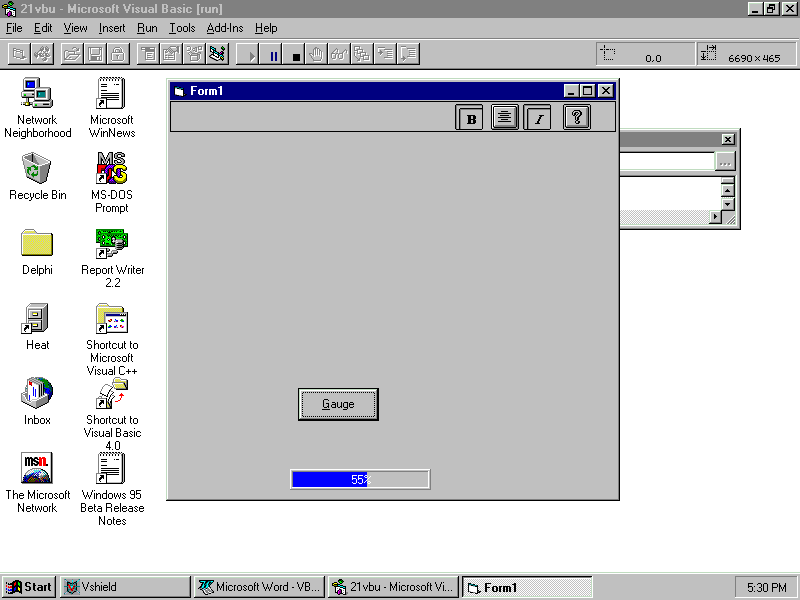Open the Windows Start menu
Viewport: 800px width, 600px height.
28,587
